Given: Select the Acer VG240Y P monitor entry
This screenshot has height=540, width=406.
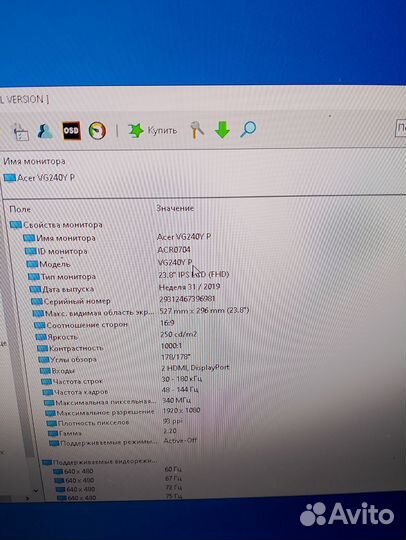Looking at the screenshot, I should click(39, 178).
